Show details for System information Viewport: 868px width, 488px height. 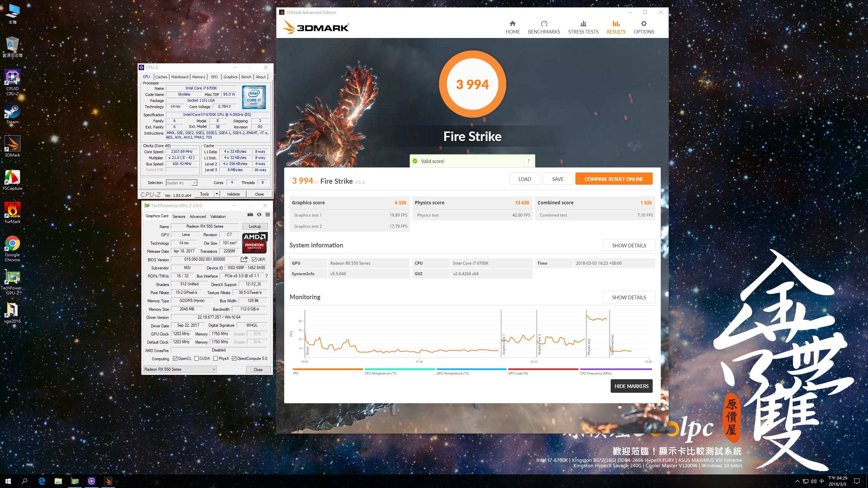pos(629,245)
